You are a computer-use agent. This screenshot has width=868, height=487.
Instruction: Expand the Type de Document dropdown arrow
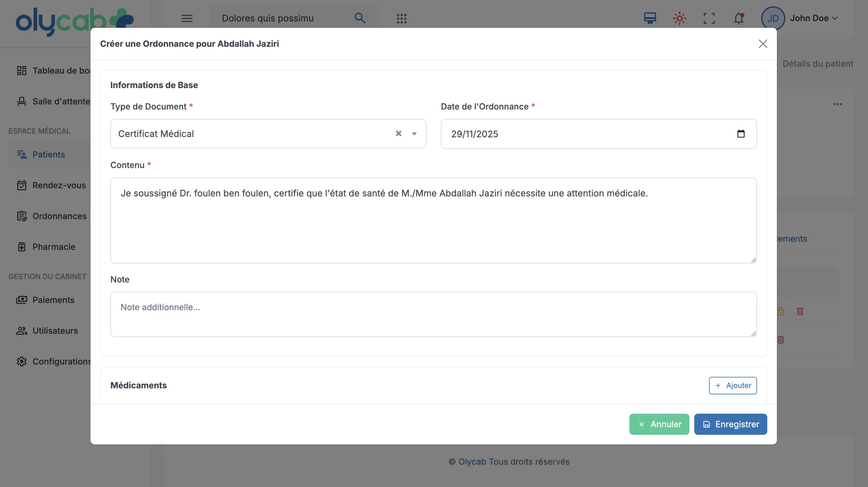coord(414,134)
